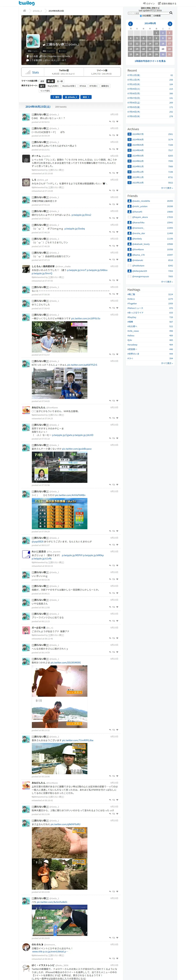Open calendar day 23
This screenshot has width=196, height=980.
tap(163, 49)
